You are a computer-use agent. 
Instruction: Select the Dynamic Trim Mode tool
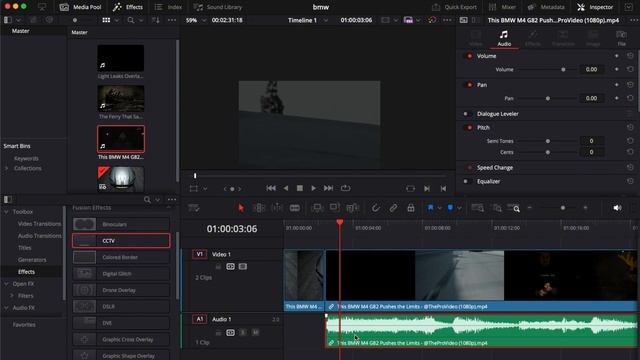pos(277,208)
